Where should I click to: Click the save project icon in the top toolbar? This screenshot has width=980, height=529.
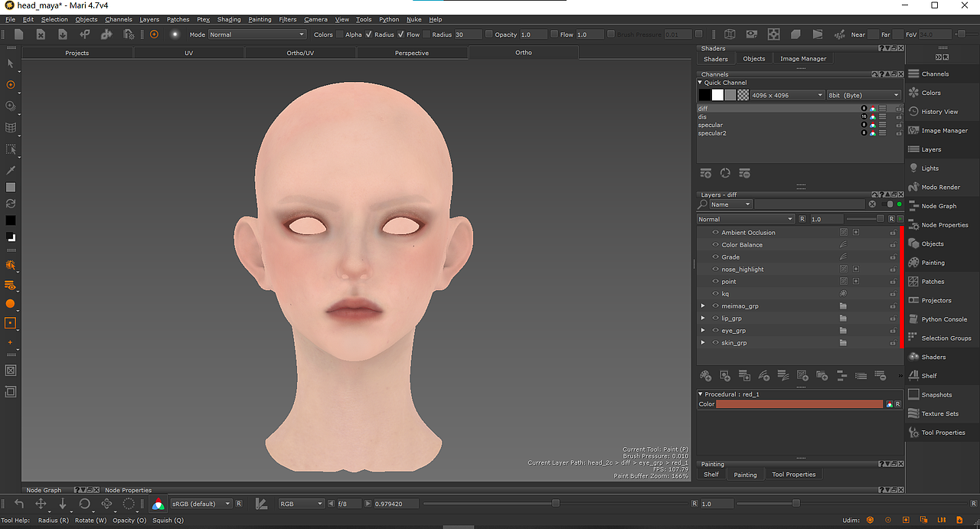click(63, 34)
